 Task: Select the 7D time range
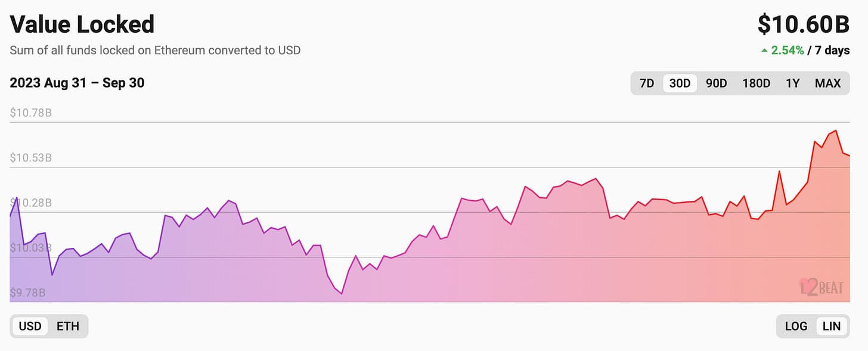point(647,83)
